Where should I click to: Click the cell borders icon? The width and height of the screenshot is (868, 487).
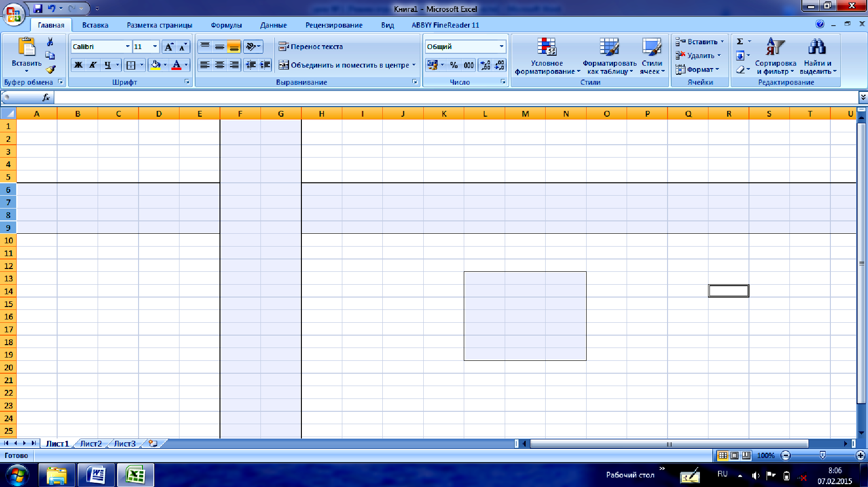[x=131, y=65]
